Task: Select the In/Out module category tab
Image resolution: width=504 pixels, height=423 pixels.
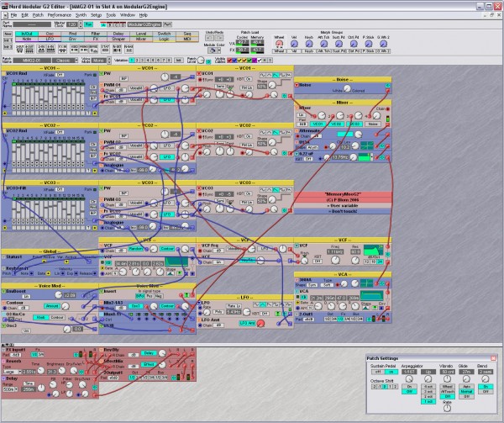Action: point(27,34)
